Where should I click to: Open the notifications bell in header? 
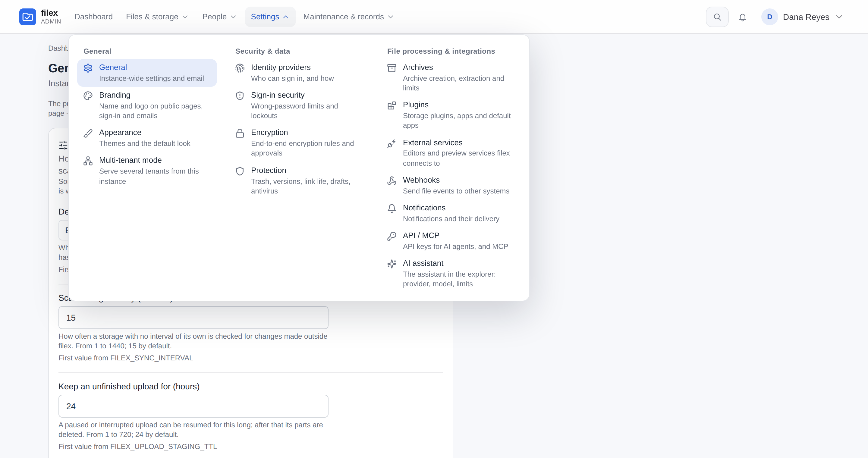(x=743, y=17)
